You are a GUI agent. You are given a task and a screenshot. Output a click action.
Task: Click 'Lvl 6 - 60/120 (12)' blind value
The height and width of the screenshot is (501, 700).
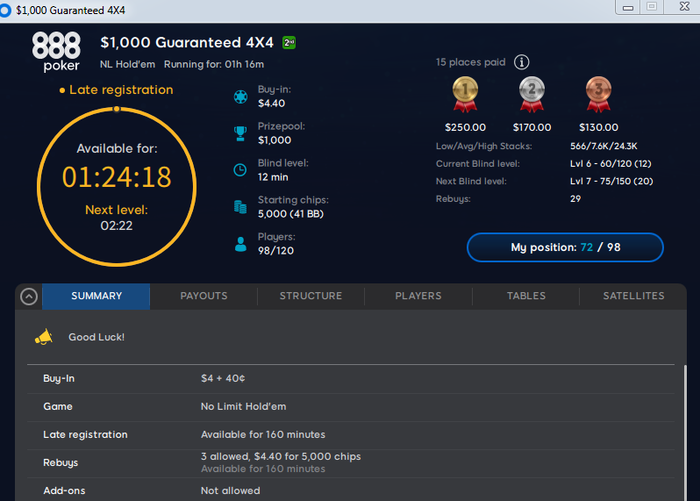click(610, 164)
